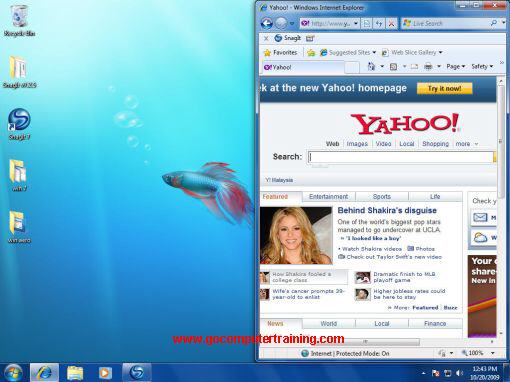The height and width of the screenshot is (382, 510).
Task: Open the Page menu dropdown
Action: click(x=456, y=67)
